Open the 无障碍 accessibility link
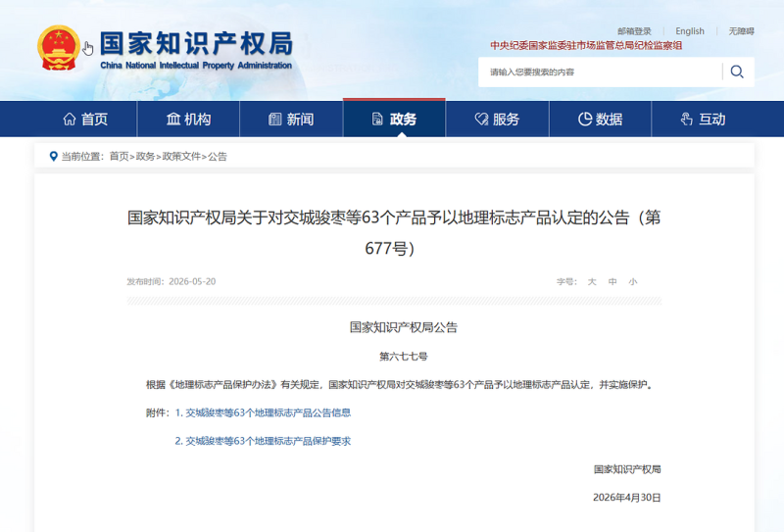 coord(741,31)
